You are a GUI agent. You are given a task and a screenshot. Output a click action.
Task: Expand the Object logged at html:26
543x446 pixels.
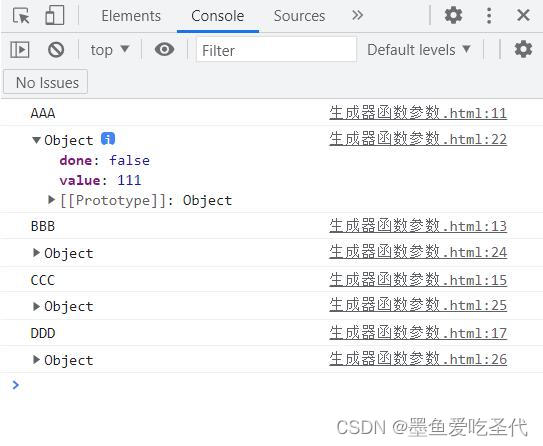click(36, 359)
